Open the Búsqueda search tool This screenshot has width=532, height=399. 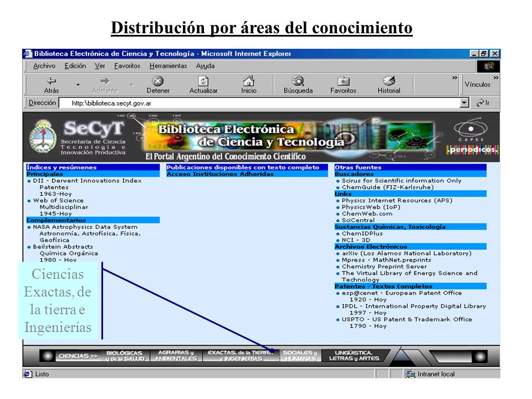(x=298, y=84)
